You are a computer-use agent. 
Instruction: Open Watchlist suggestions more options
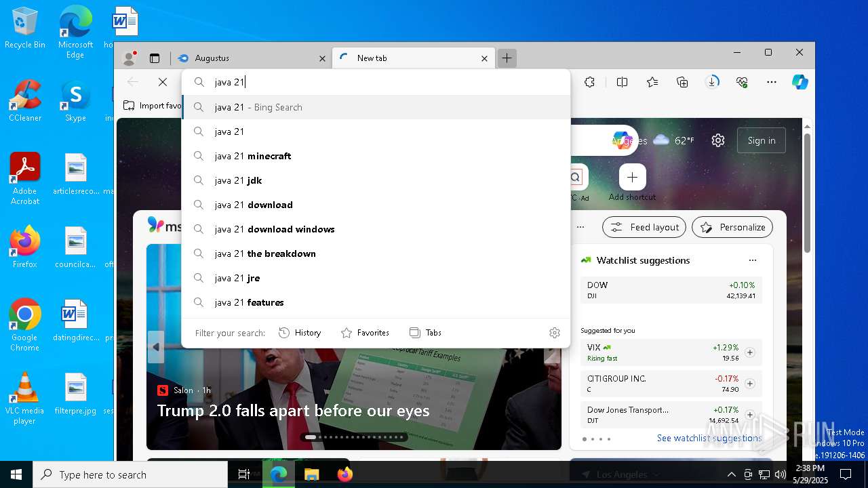pos(752,260)
